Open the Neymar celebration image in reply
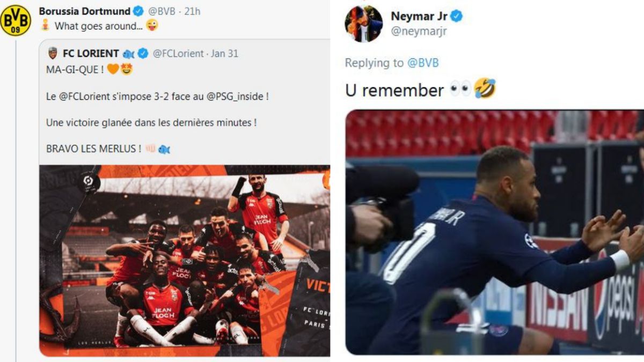Screen dimensions: 644x362 pos(495,232)
